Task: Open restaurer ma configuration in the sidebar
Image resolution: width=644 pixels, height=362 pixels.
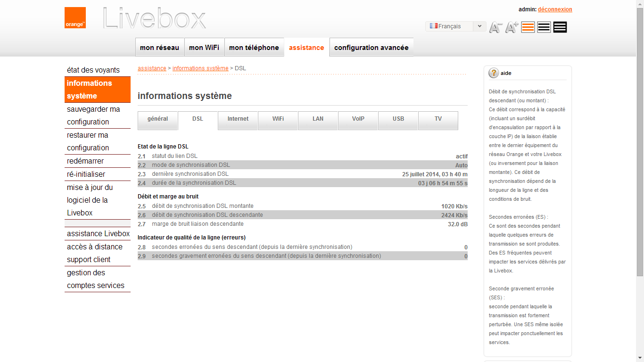Action: tap(97, 141)
